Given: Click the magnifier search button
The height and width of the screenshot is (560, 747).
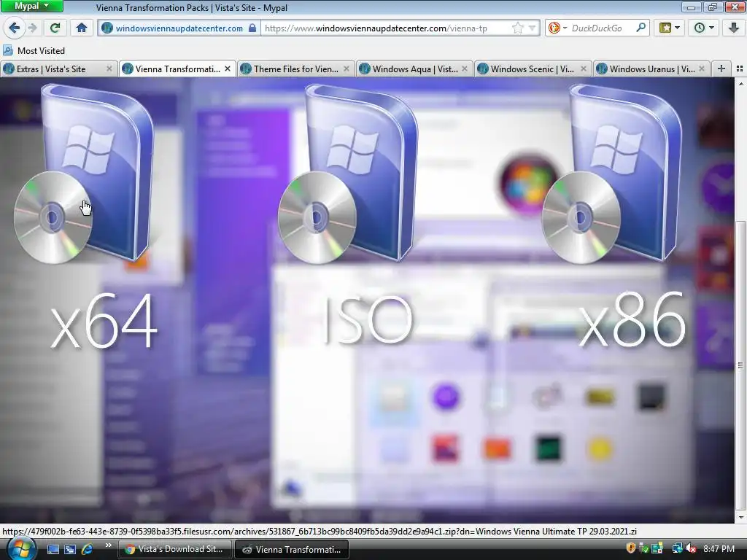Looking at the screenshot, I should pyautogui.click(x=640, y=28).
